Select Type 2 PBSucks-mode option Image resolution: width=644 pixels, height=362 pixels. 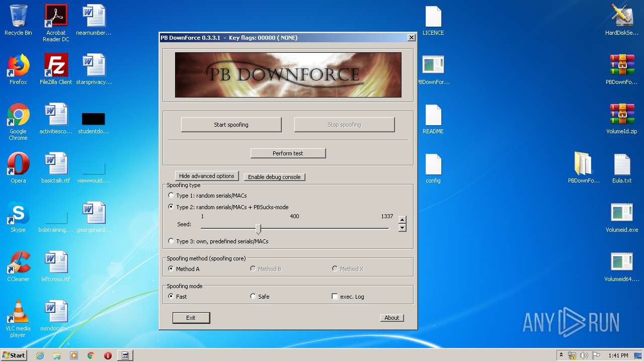click(x=228, y=207)
